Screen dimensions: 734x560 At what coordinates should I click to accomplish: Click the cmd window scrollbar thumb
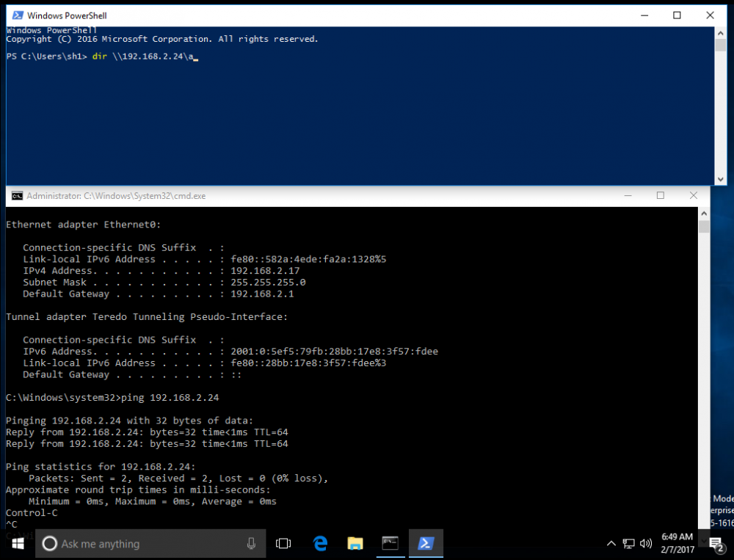[x=704, y=227]
